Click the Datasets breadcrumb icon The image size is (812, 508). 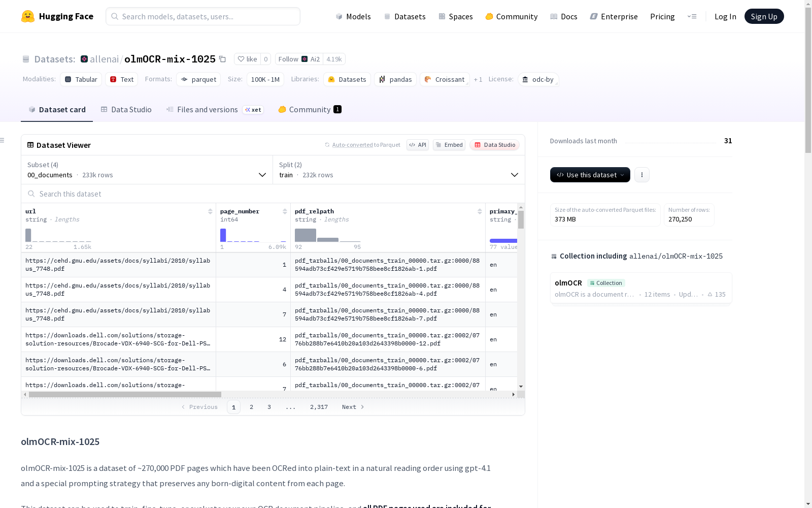26,59
